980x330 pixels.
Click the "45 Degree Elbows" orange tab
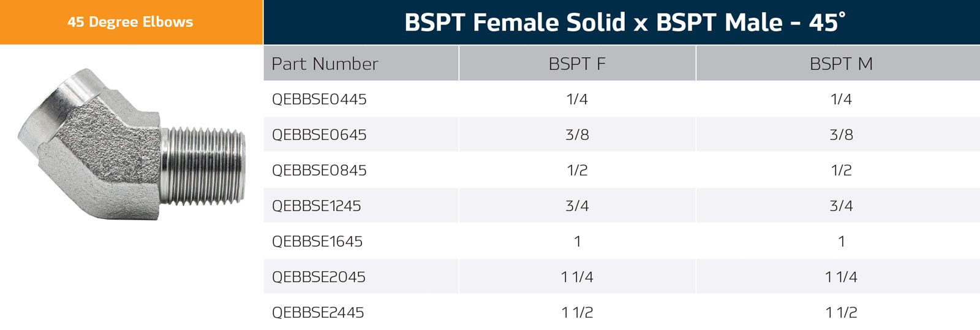click(130, 22)
